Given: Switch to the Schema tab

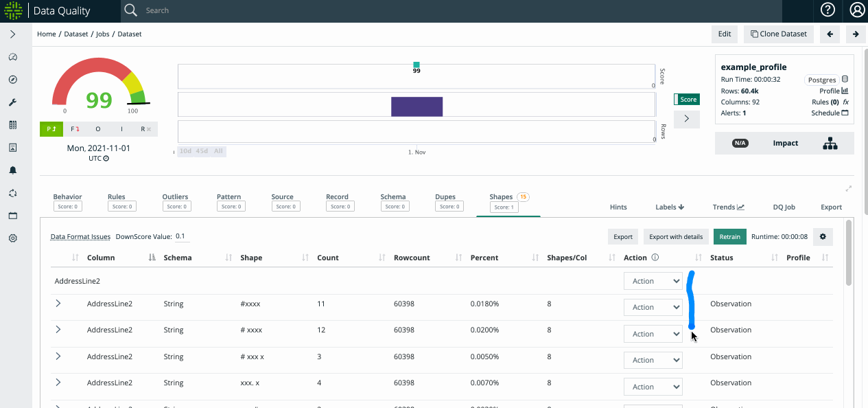Looking at the screenshot, I should 393,201.
